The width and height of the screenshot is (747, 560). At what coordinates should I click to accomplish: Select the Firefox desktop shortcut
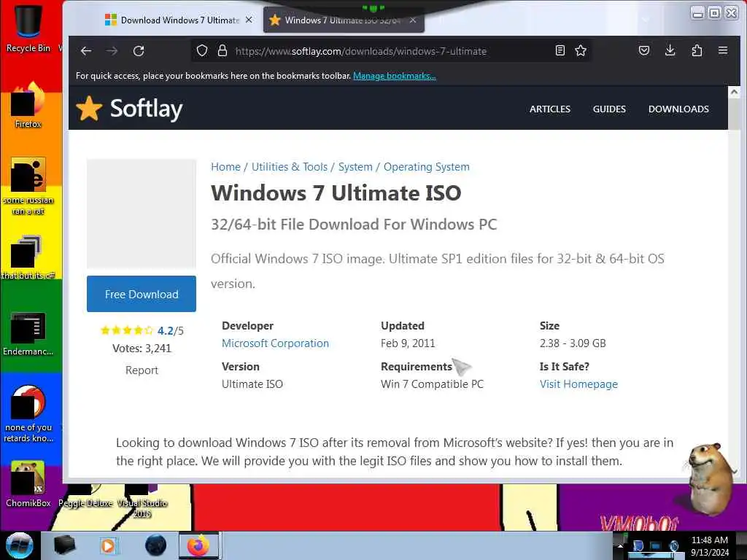(28, 104)
